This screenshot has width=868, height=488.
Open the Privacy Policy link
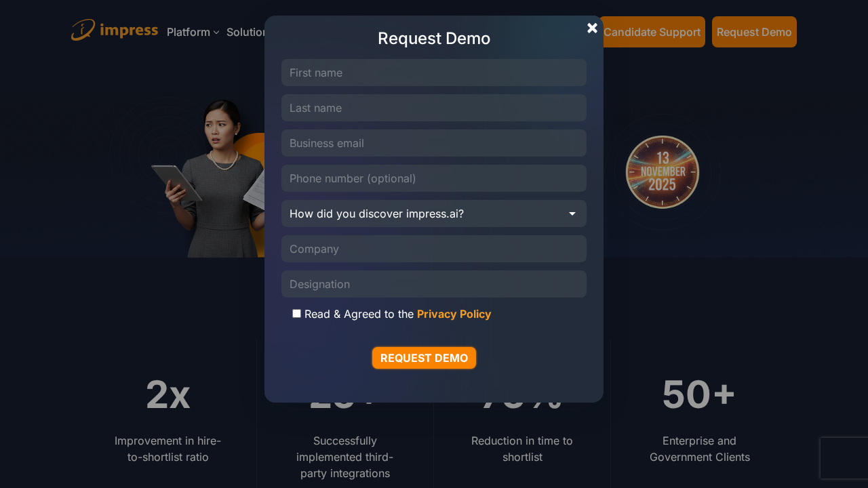[x=454, y=314]
